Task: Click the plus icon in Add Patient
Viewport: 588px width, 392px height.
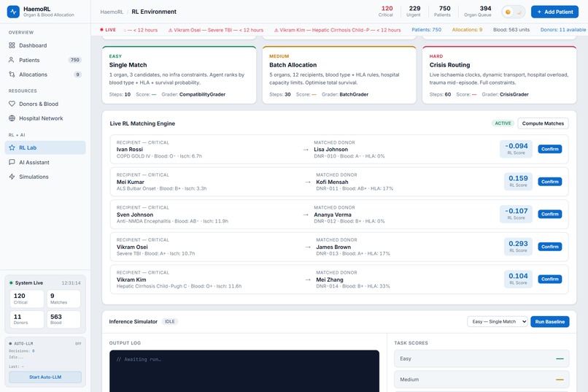Action: click(539, 12)
